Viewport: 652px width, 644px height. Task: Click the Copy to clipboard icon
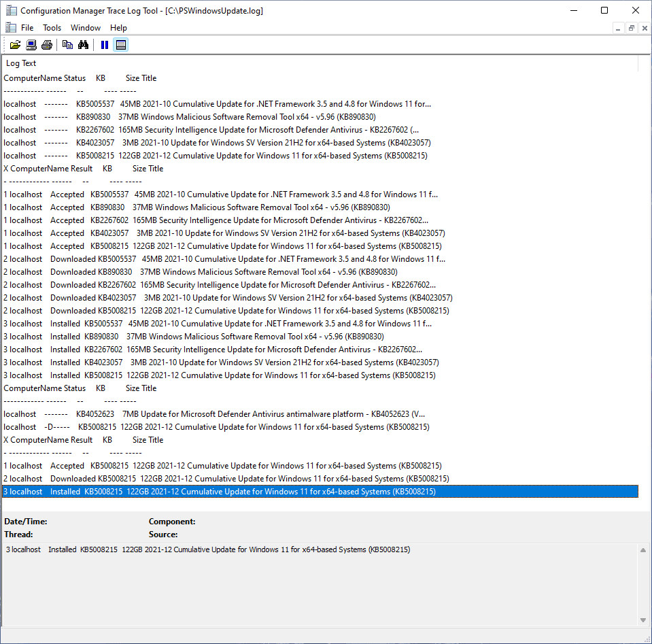tap(67, 45)
